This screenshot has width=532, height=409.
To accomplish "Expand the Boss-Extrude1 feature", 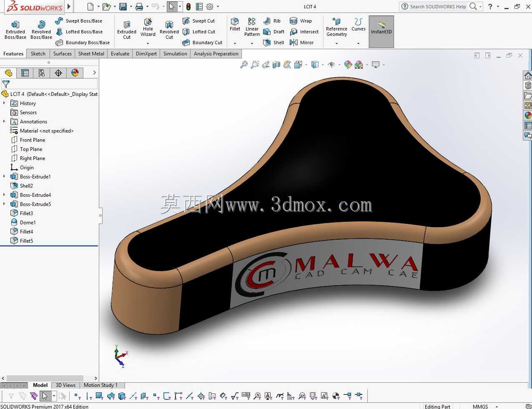I will point(4,176).
